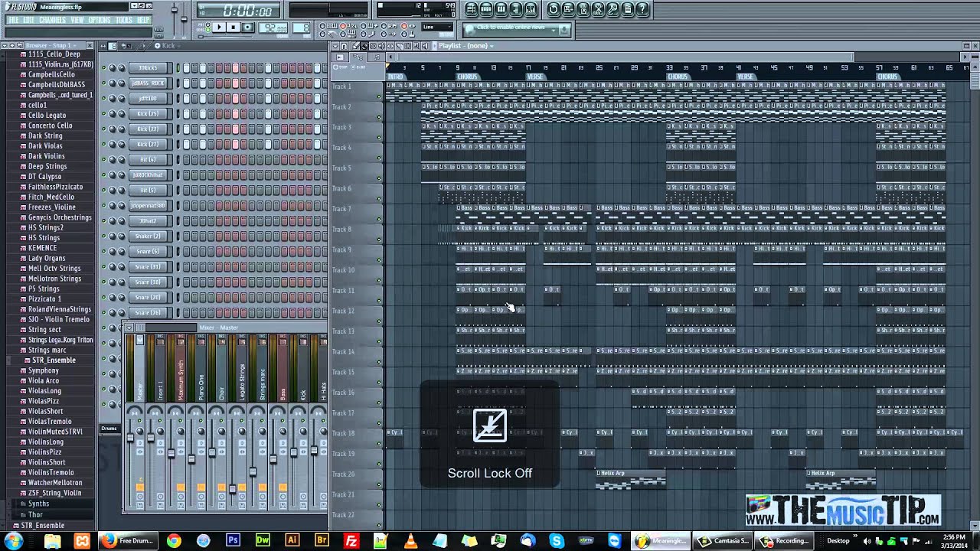Open the TOOLS menu
The image size is (980, 551).
click(124, 20)
